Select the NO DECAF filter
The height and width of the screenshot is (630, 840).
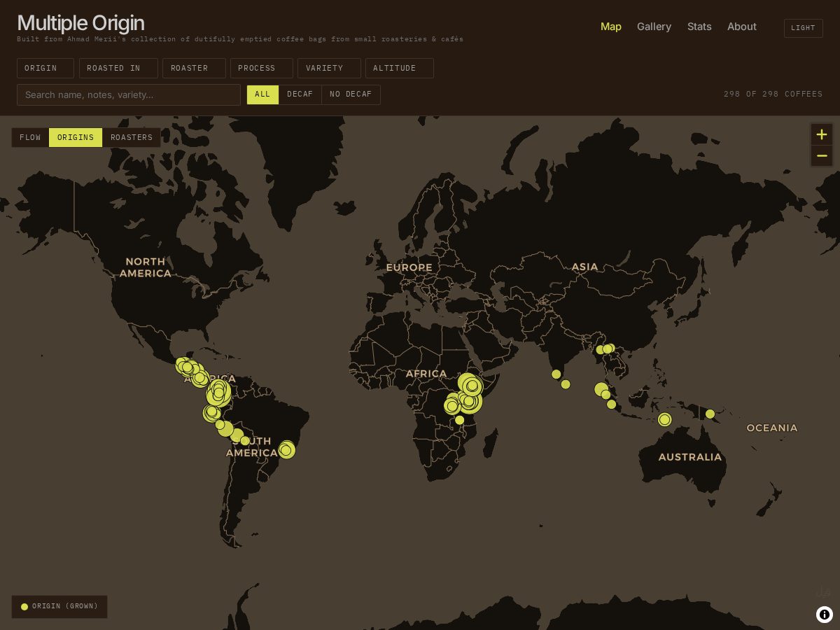351,94
